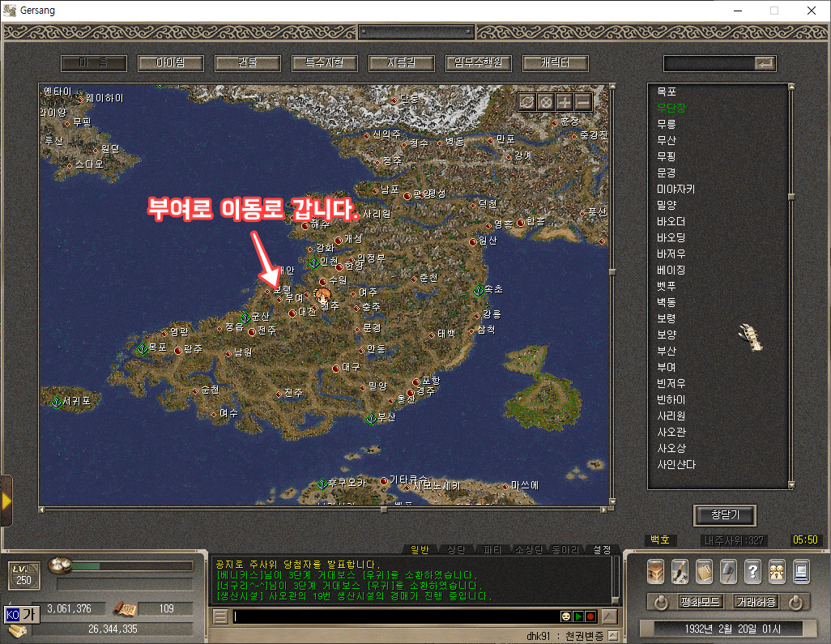Screen dimensions: 831x644
Task: Click the 속초 port anchor marker on map
Action: coord(479,290)
